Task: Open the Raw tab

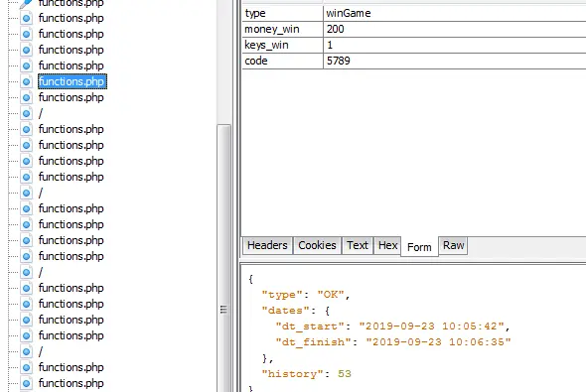Action: (x=453, y=245)
